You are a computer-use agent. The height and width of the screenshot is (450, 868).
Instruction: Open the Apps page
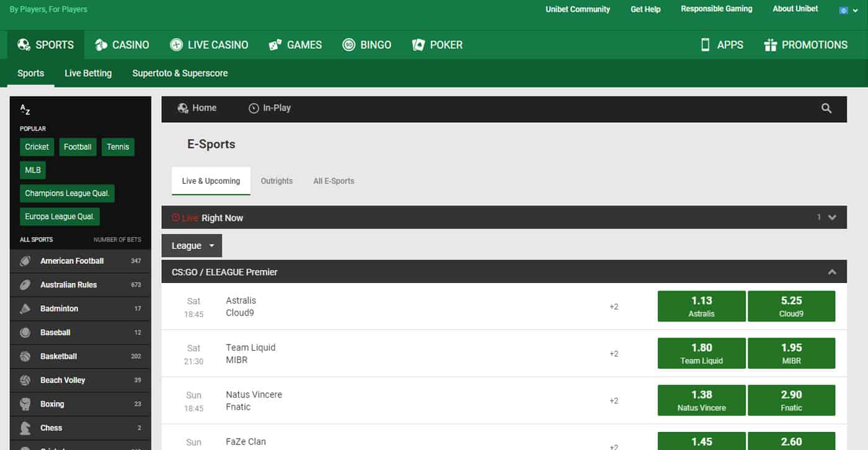722,45
